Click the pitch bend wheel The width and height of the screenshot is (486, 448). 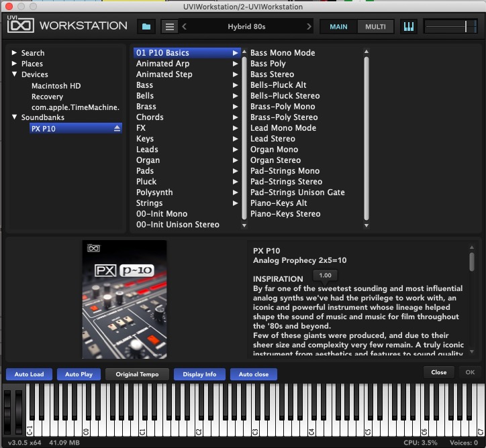(x=7, y=412)
